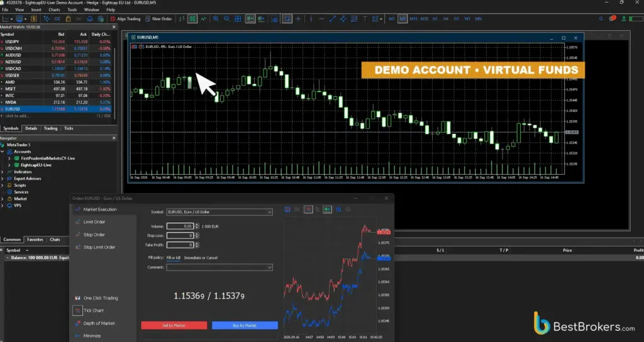Switch chart to bar chart type icon
644x342 pixels.
pyautogui.click(x=182, y=19)
